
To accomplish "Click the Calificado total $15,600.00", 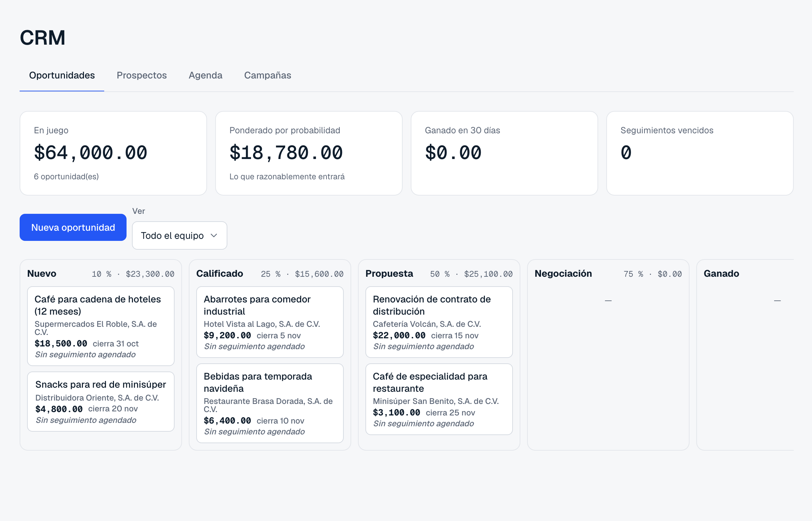I will coord(319,274).
